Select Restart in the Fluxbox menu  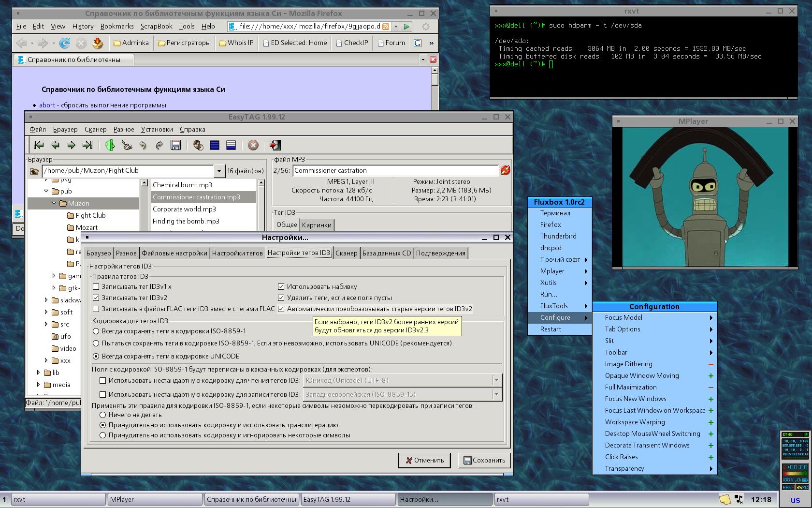coord(551,329)
